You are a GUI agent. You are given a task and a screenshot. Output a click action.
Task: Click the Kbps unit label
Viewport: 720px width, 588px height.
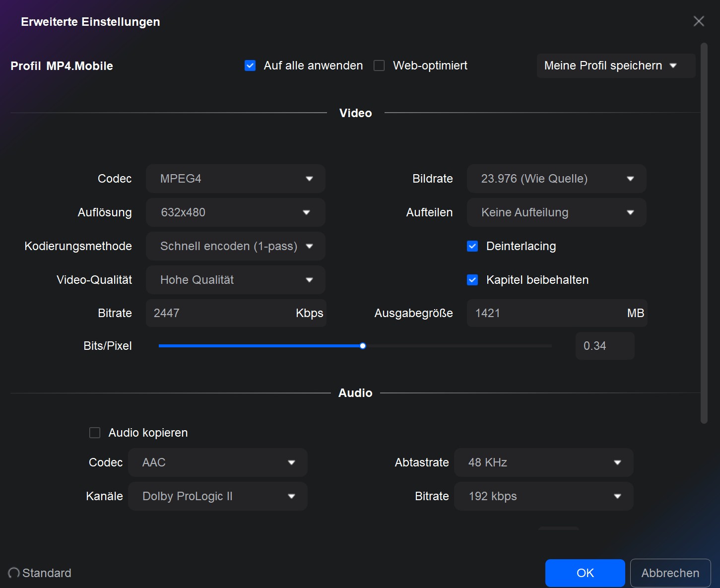[310, 313]
